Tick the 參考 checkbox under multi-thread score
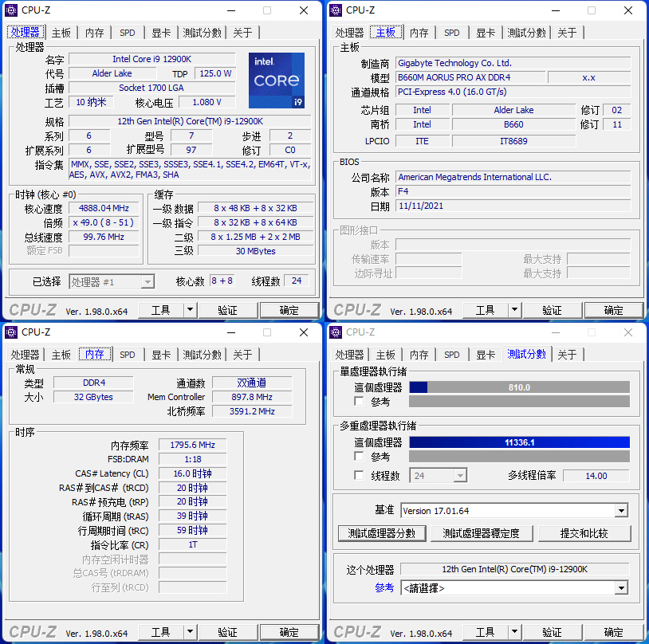Image resolution: width=649 pixels, height=644 pixels. (359, 456)
